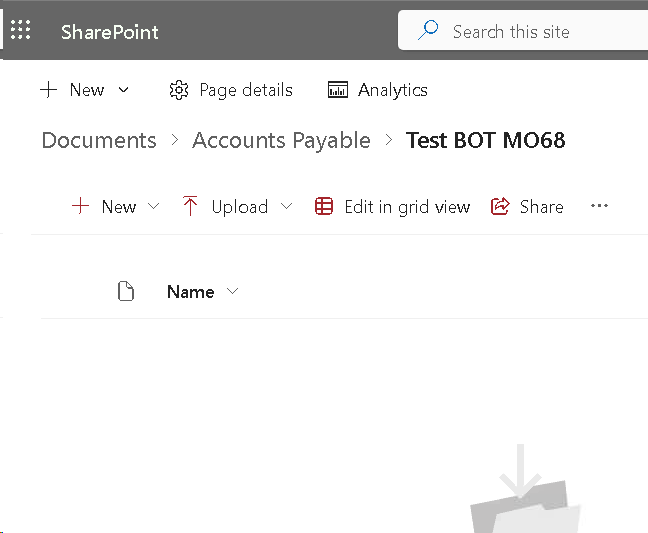
Task: Open the Name column sort dropdown
Action: click(233, 292)
